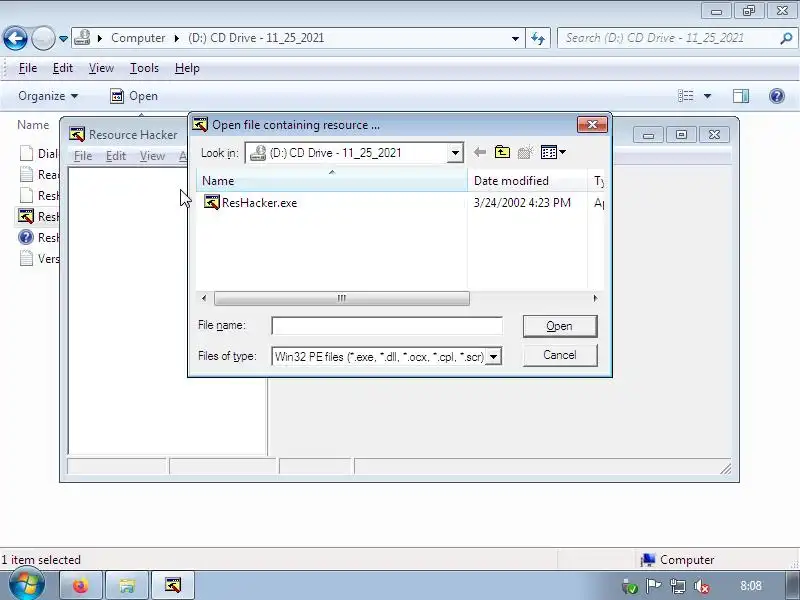This screenshot has height=600, width=800.
Task: Maximize the Resource Hacker window
Action: [x=681, y=135]
